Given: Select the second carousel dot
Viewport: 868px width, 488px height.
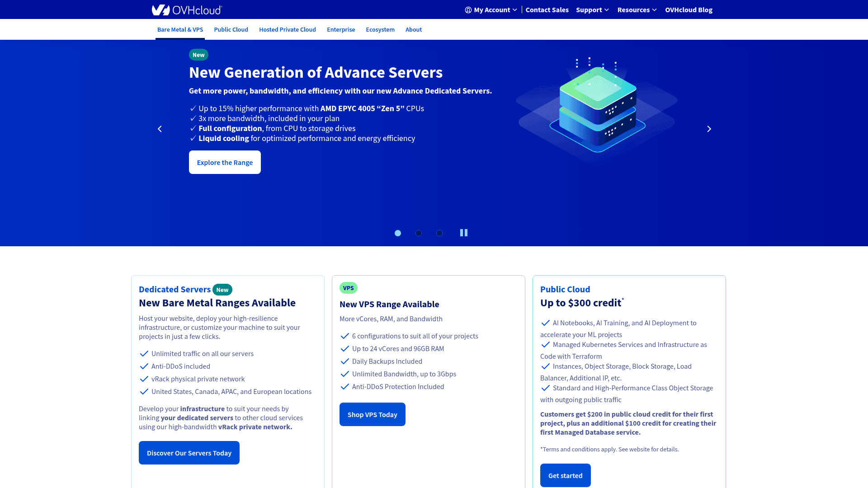Looking at the screenshot, I should [419, 233].
